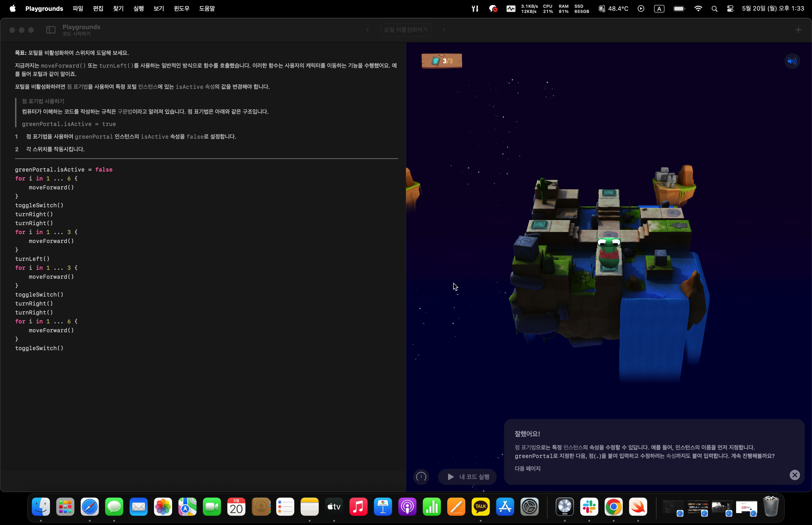This screenshot has width=812, height=525.
Task: Open the 도움말 menu
Action: 207,8
